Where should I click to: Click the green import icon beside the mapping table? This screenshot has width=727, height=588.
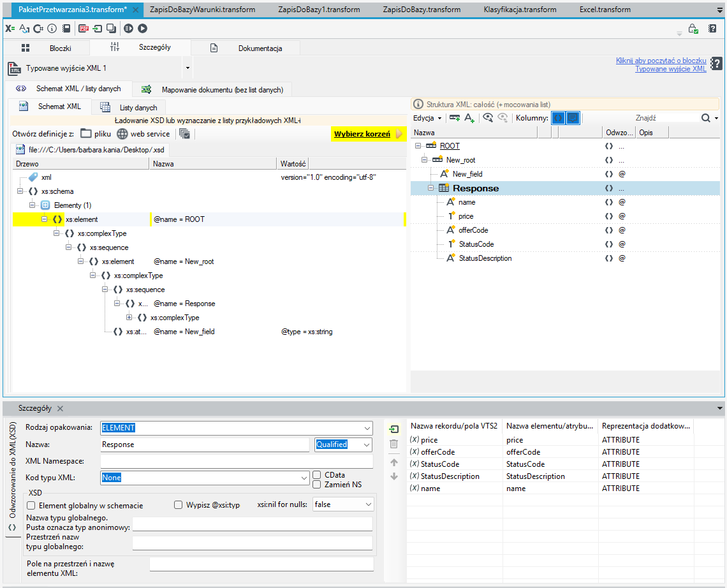click(394, 429)
